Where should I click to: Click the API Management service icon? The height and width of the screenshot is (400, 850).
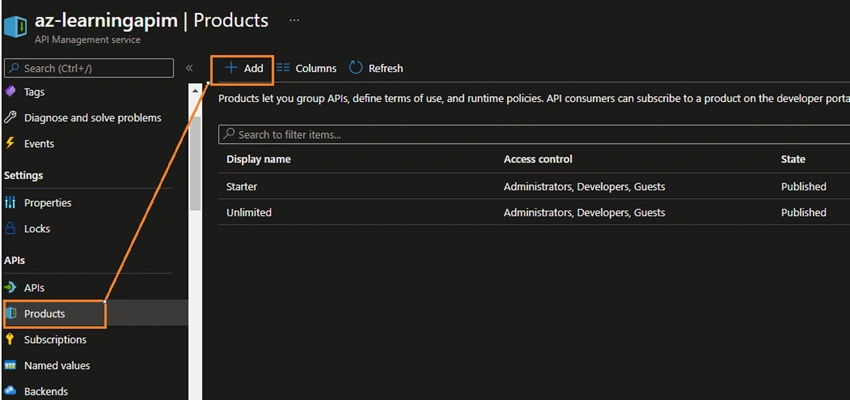15,27
